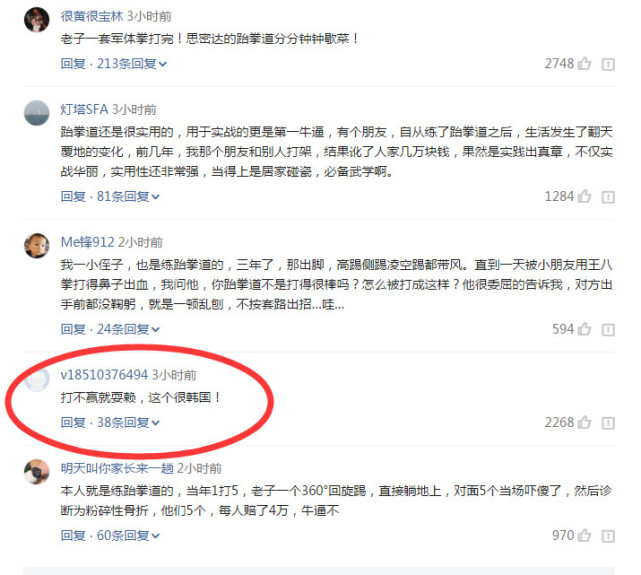Screen dimensions: 641x575
Task: Open 灯塔SFA's user profile name
Action: pyautogui.click(x=84, y=109)
